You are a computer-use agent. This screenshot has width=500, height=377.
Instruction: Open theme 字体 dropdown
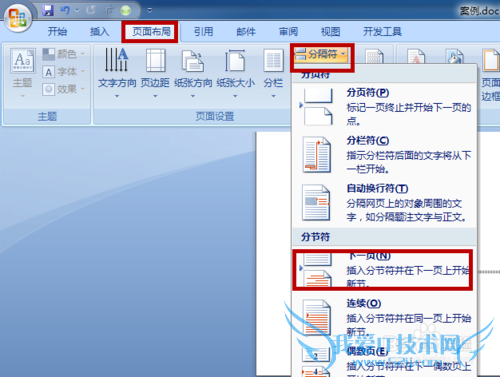(x=64, y=72)
